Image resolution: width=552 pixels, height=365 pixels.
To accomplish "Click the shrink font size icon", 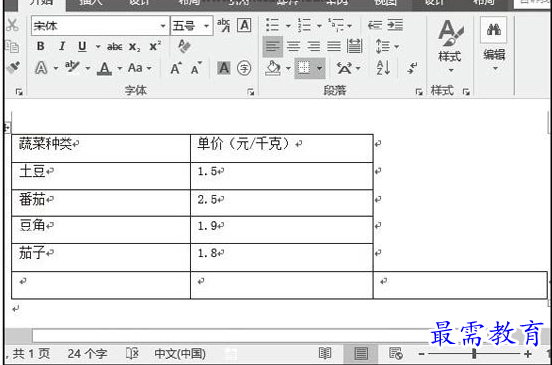I will pos(196,68).
